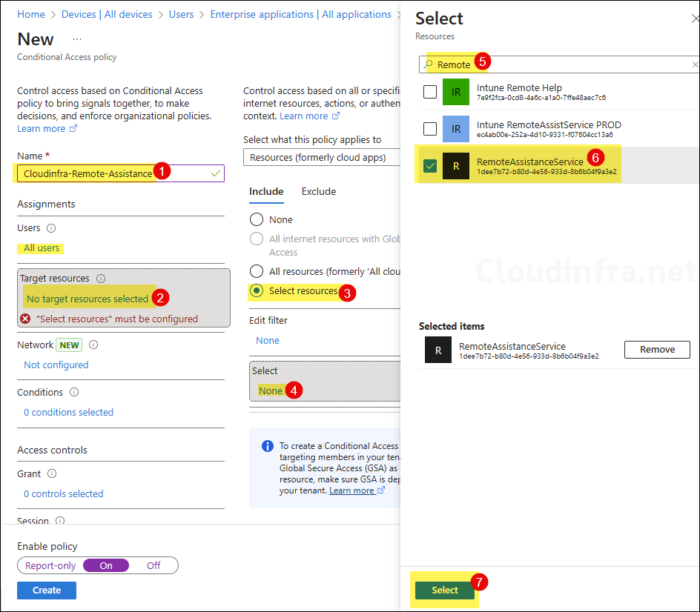Uncheck the RemoteAssistanceService checkbox

[430, 166]
